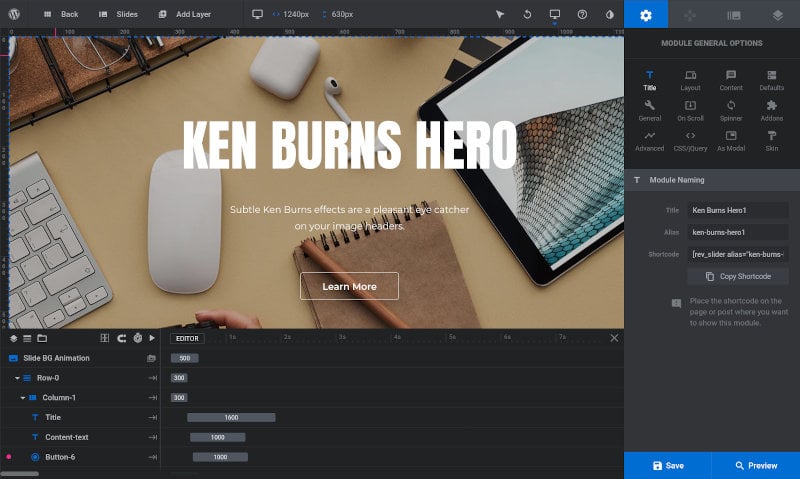
Task: Toggle the pink dot beside Button-6
Action: click(x=9, y=457)
